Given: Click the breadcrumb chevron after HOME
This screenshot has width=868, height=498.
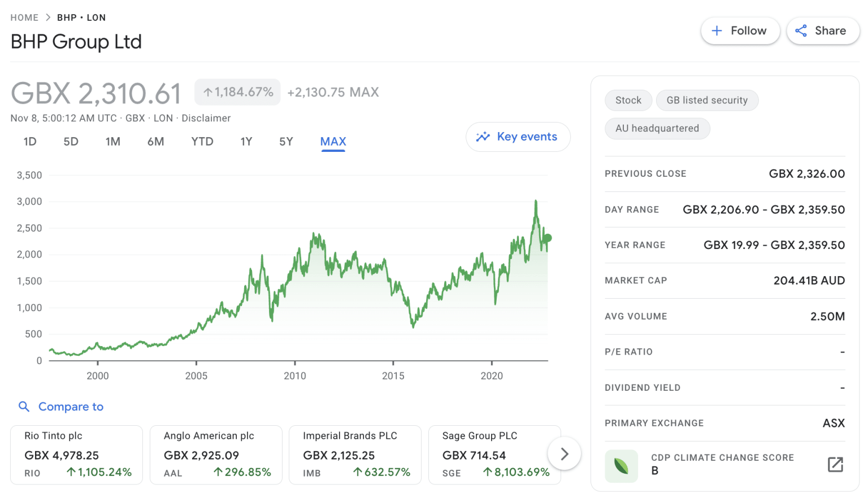Looking at the screenshot, I should point(47,18).
